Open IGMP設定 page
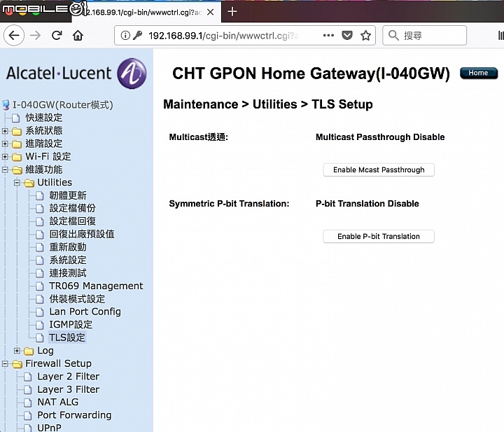Image resolution: width=504 pixels, height=432 pixels. 71,325
